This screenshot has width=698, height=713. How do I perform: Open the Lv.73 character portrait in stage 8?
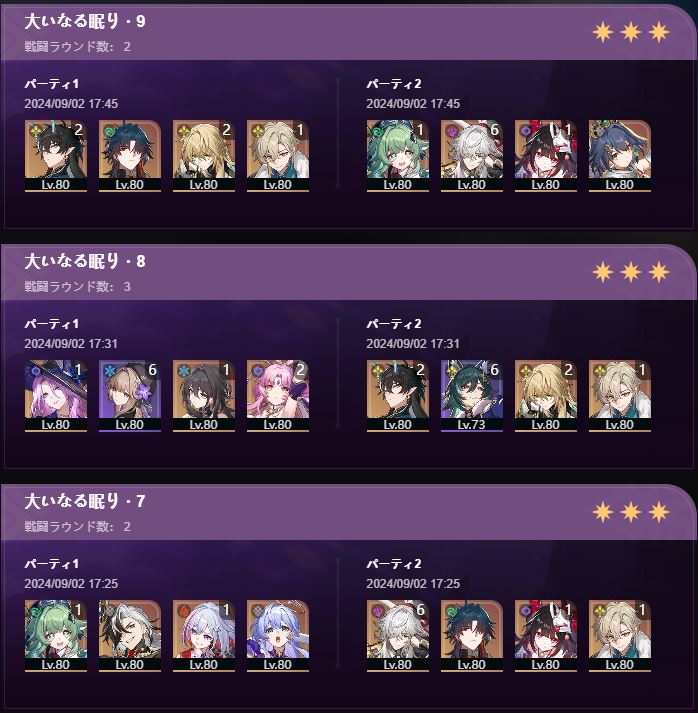click(x=472, y=396)
